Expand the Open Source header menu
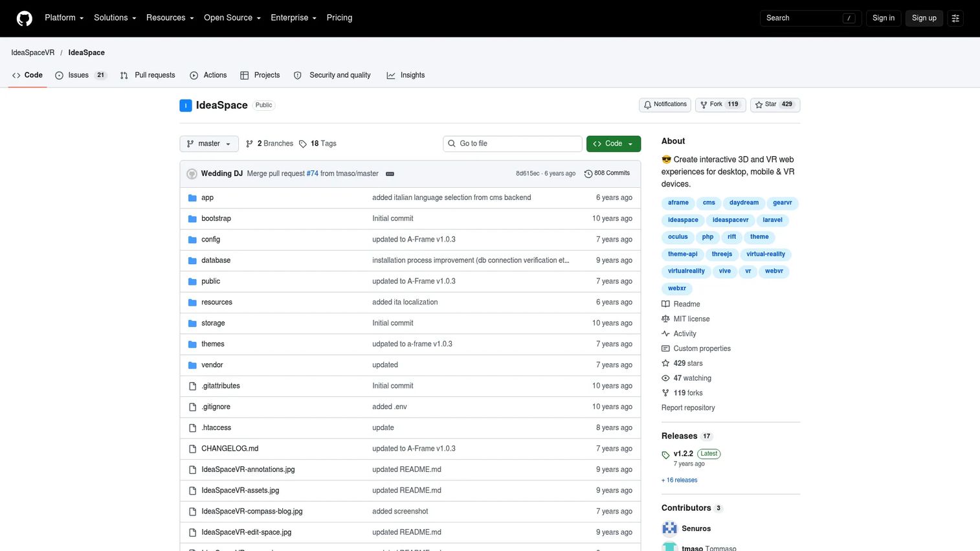 (x=232, y=18)
